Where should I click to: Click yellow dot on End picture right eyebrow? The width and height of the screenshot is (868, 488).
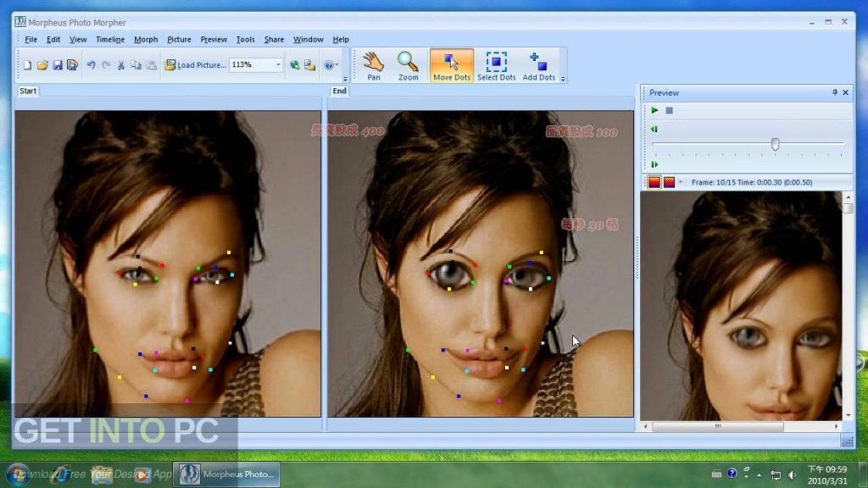(542, 252)
